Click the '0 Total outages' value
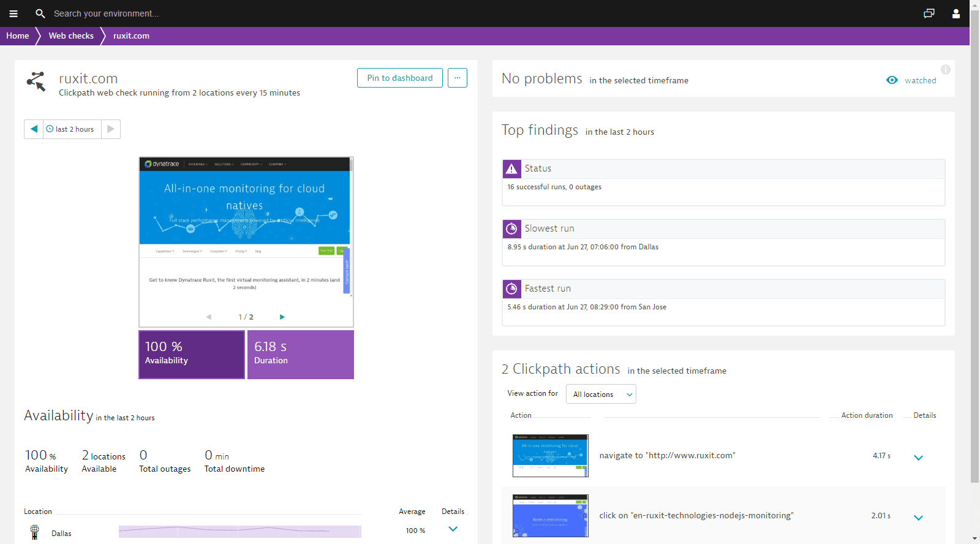The image size is (980, 544). coord(165,461)
